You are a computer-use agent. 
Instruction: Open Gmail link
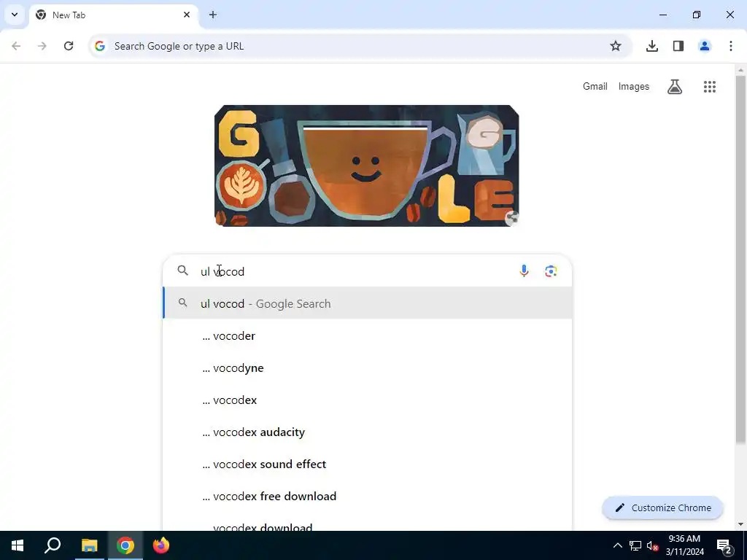(595, 86)
